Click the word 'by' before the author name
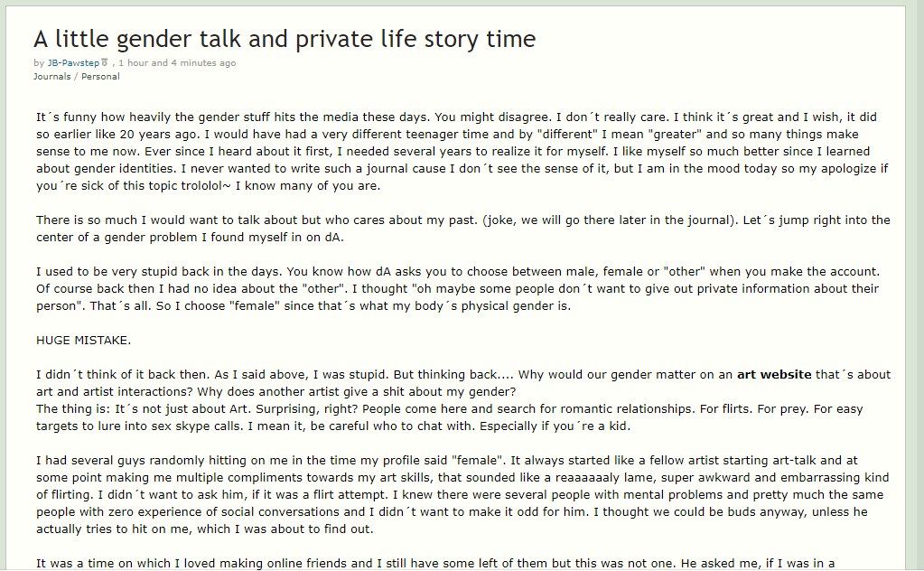 pyautogui.click(x=39, y=63)
